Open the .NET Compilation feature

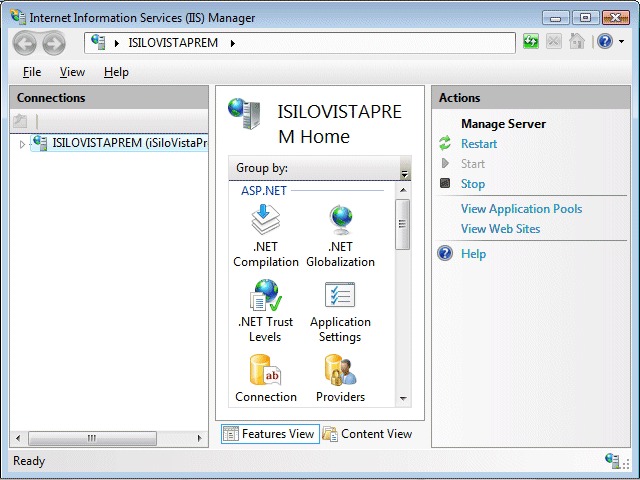pyautogui.click(x=266, y=221)
